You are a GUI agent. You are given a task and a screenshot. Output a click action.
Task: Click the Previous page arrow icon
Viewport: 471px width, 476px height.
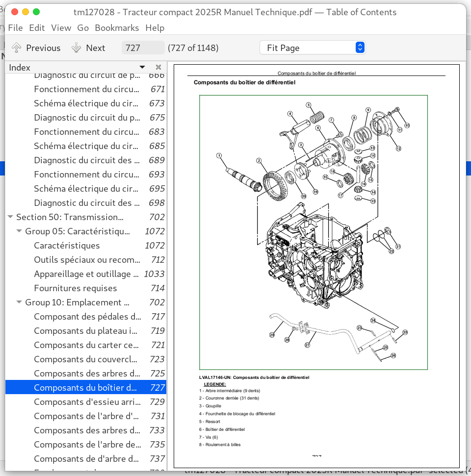tap(16, 48)
